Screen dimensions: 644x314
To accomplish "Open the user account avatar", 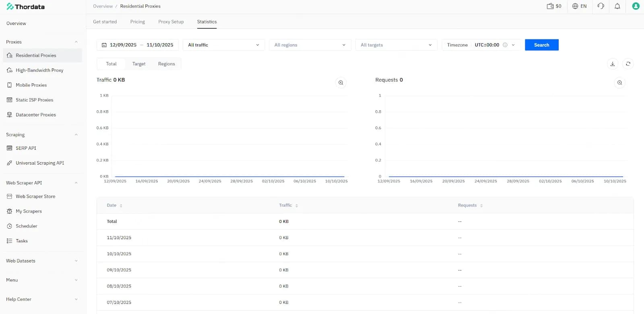I will click(x=636, y=6).
